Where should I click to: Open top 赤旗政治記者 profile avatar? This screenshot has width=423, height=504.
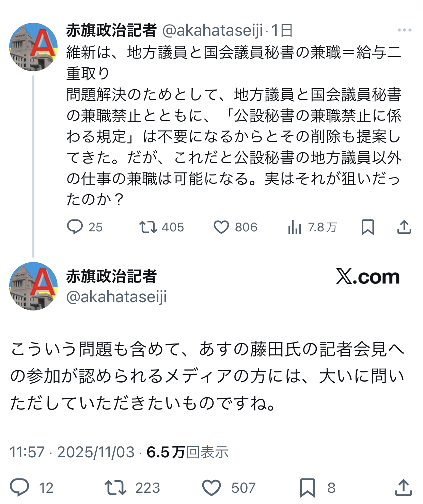point(33,47)
